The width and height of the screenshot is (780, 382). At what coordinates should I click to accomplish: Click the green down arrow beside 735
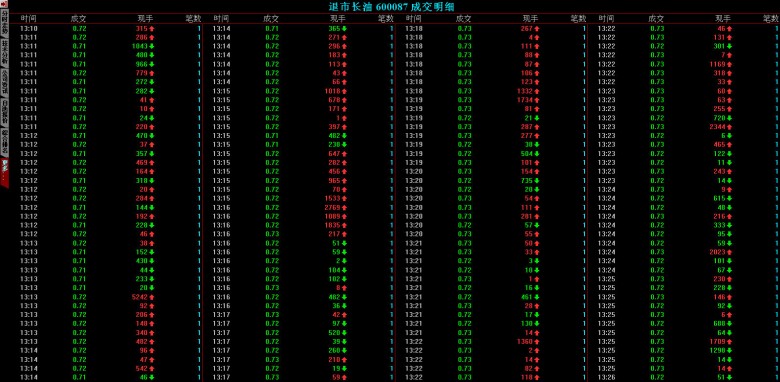[x=537, y=181]
